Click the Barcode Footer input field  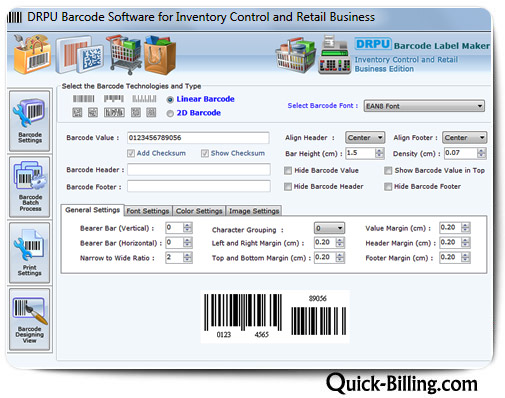pyautogui.click(x=199, y=186)
